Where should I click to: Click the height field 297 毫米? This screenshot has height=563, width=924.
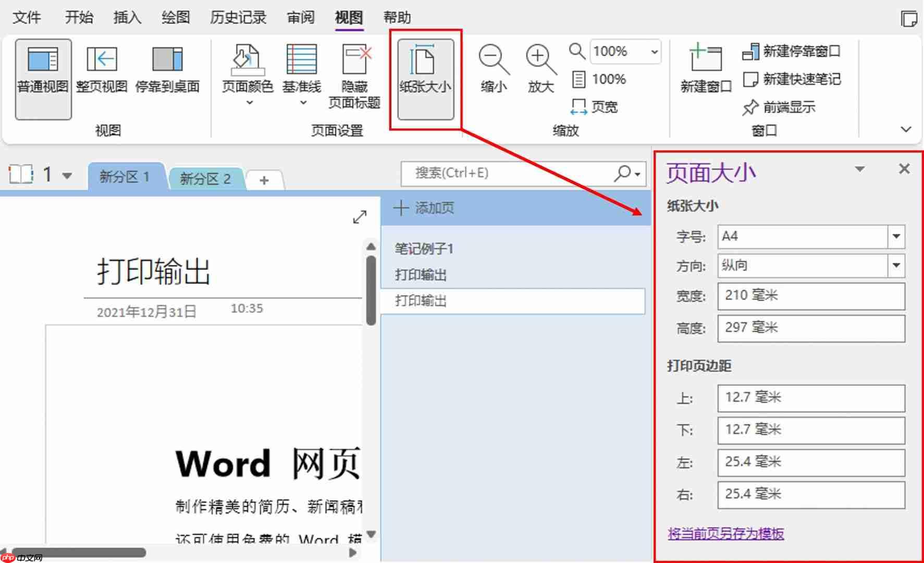(x=811, y=328)
